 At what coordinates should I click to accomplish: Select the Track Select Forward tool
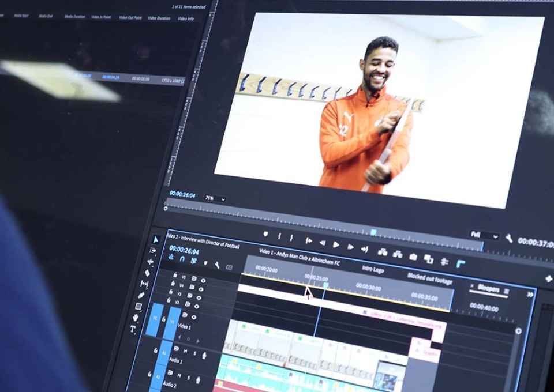tap(152, 251)
